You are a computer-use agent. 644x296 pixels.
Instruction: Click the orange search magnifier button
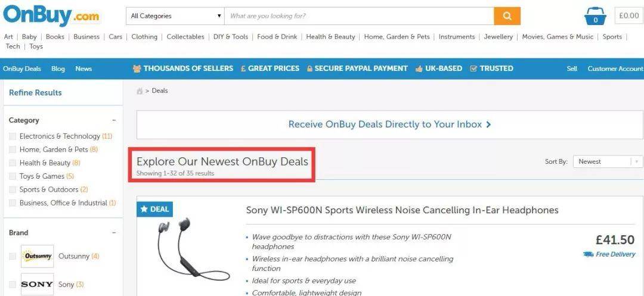coord(507,16)
